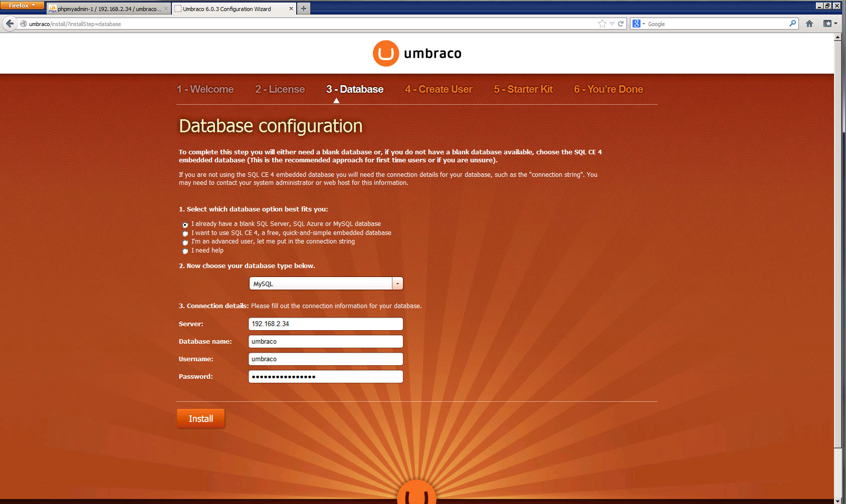This screenshot has height=504, width=846.
Task: Go to step 2 - License
Action: click(x=280, y=89)
